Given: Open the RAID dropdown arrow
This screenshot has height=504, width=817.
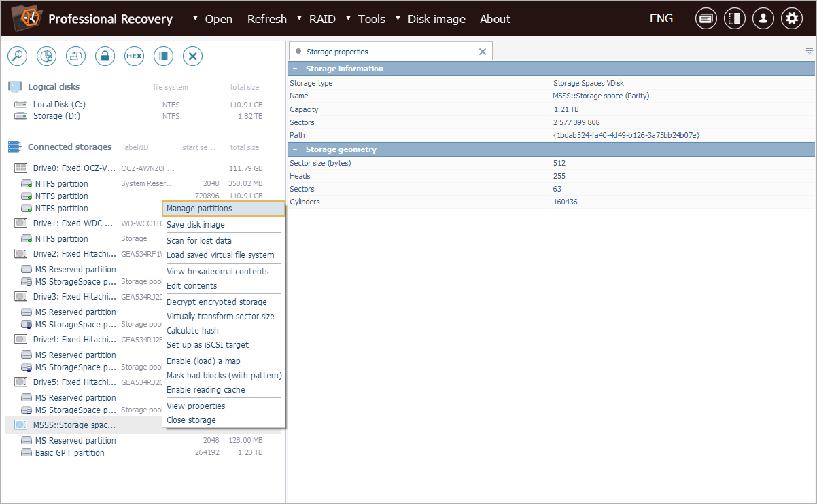Looking at the screenshot, I should (x=300, y=18).
